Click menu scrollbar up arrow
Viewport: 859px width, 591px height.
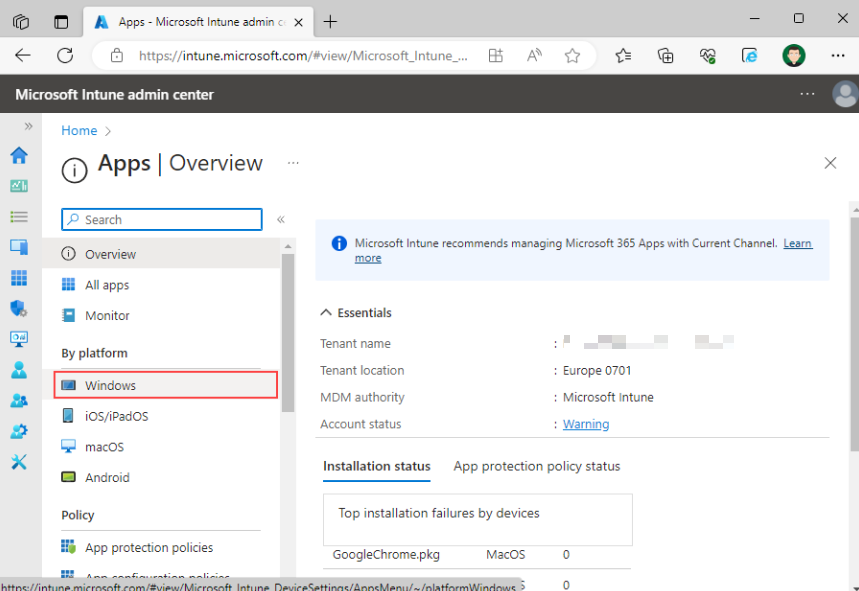pos(288,246)
